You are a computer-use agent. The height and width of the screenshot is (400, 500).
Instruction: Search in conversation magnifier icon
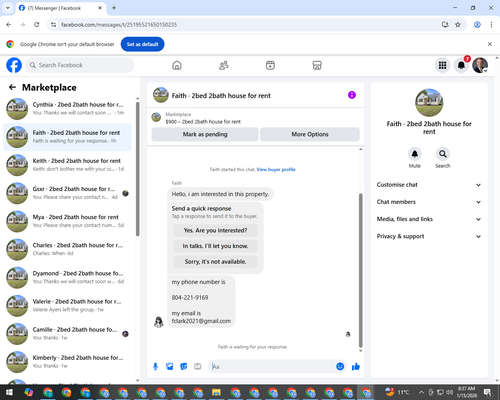(443, 154)
